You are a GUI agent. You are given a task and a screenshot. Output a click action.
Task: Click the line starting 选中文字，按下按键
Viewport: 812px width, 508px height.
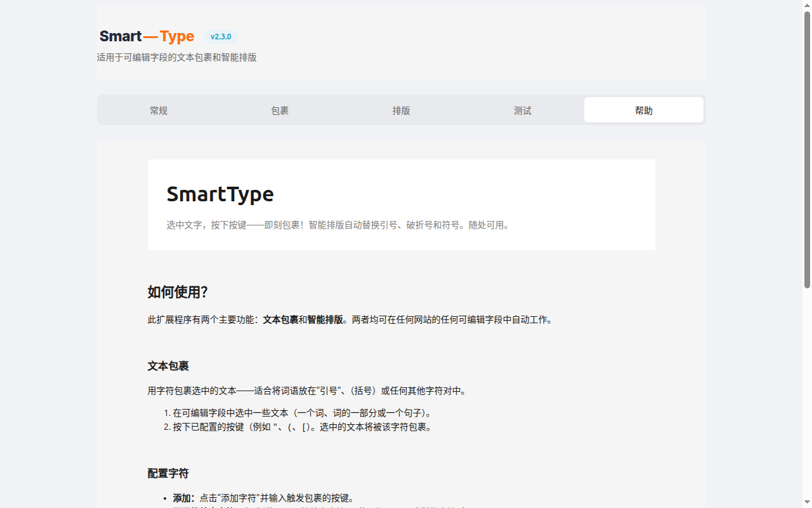(x=338, y=225)
